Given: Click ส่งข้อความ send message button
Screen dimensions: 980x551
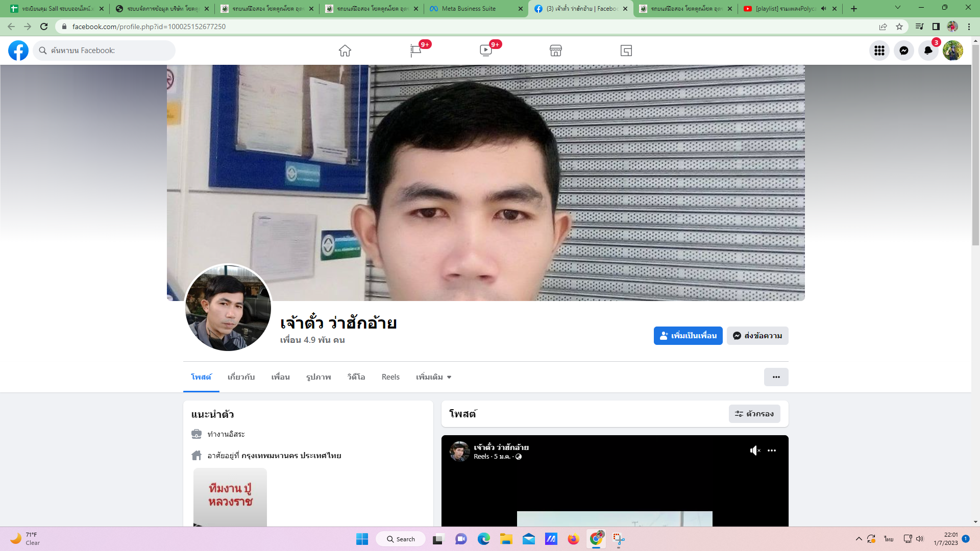Looking at the screenshot, I should tap(757, 336).
